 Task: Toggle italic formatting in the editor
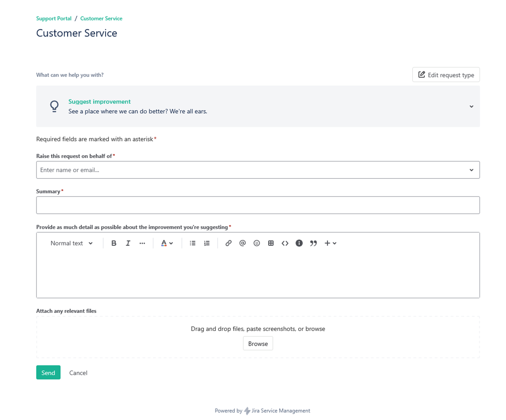pyautogui.click(x=128, y=243)
